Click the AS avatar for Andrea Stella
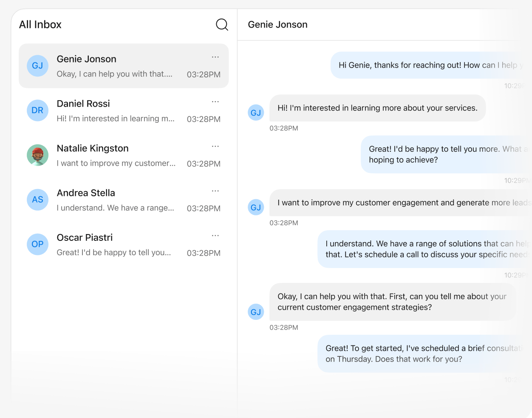Screen dimensions: 532x418 tap(38, 200)
